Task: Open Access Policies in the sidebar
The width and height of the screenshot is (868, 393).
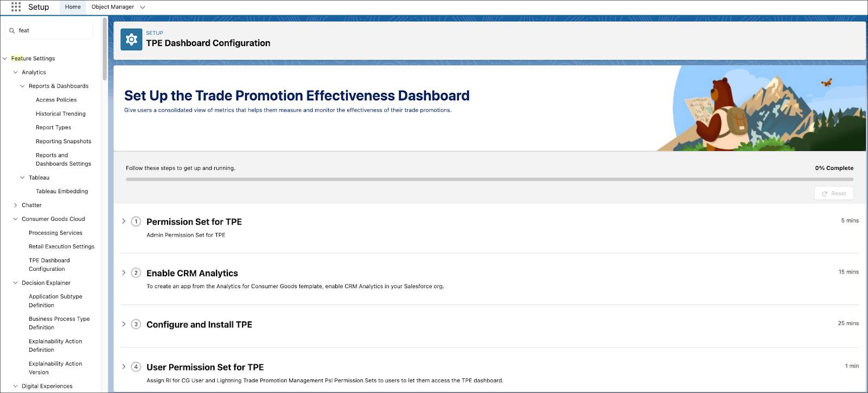Action: (56, 100)
